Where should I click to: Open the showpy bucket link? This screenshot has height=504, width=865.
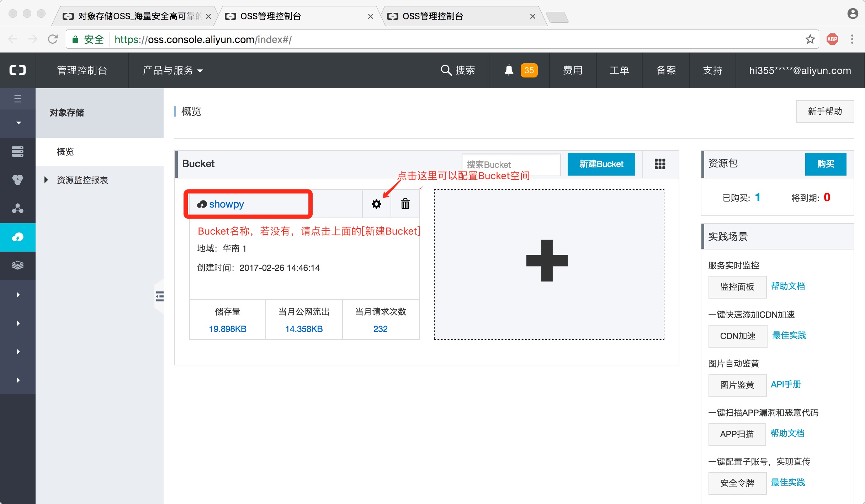[x=226, y=204]
